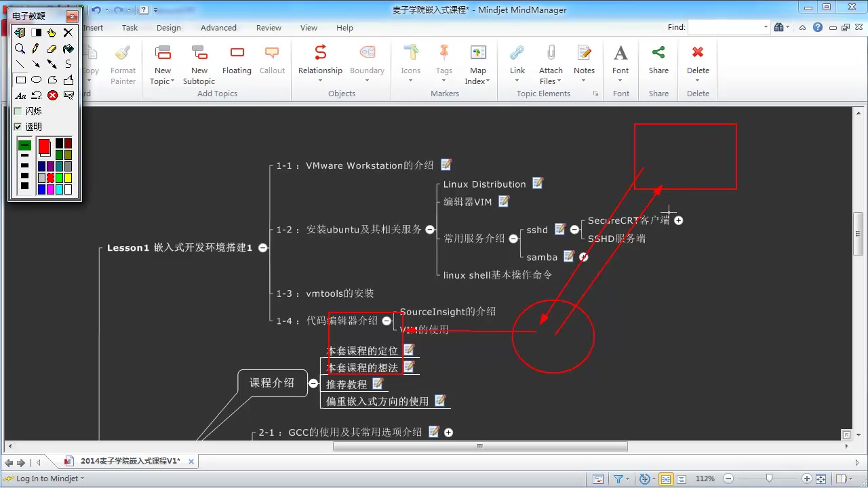Click inside the Find input field

tap(725, 28)
